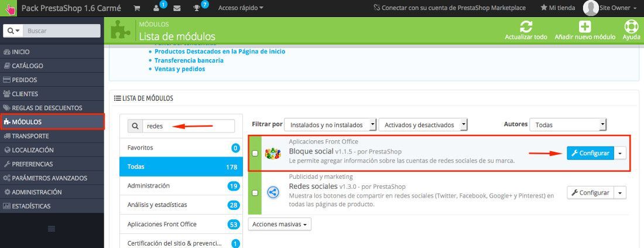Screen dimensions: 644x248
Task: Expand Bloque social Configurar arrow options
Action: [x=620, y=153]
